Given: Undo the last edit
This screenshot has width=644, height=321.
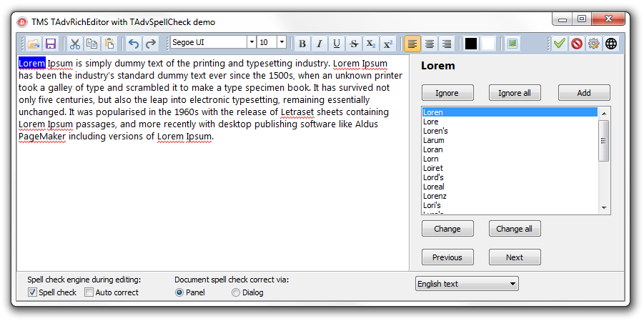Looking at the screenshot, I should point(134,44).
